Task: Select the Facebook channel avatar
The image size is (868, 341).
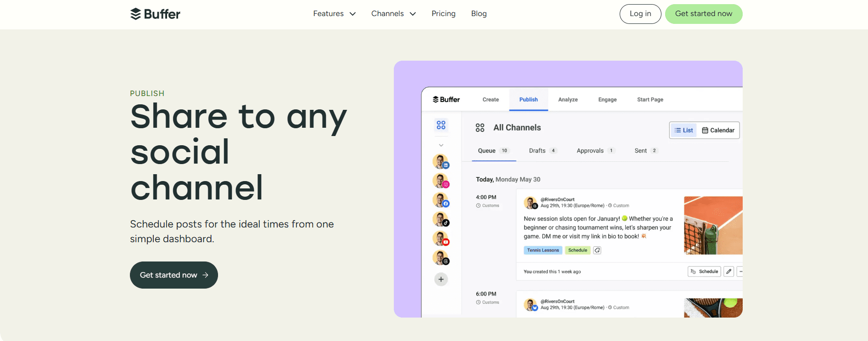Action: [x=441, y=200]
